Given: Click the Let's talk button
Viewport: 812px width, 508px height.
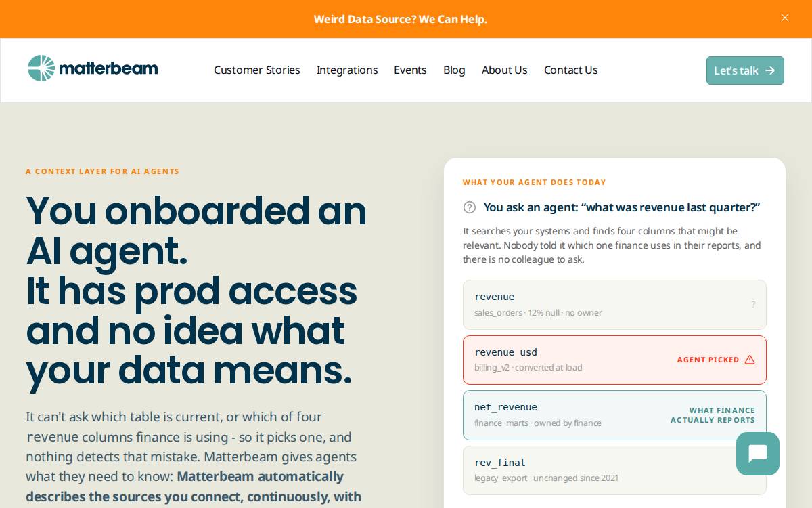Looking at the screenshot, I should tap(745, 70).
